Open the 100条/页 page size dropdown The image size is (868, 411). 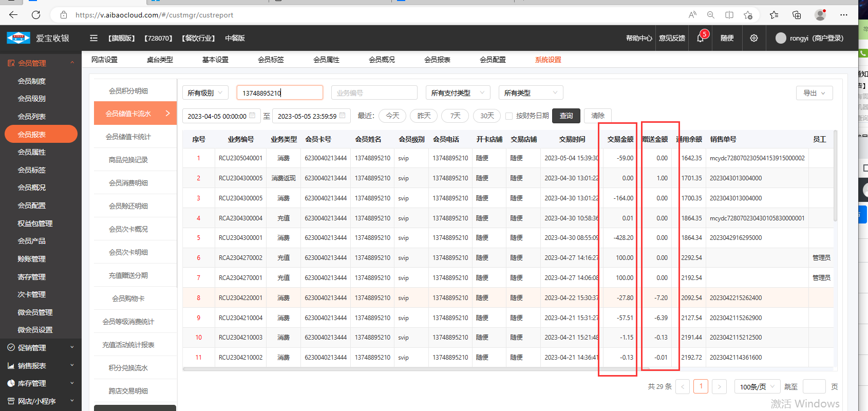[757, 387]
